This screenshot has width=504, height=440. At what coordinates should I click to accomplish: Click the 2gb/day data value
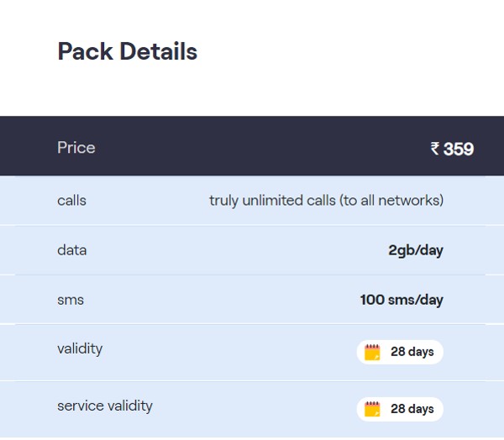click(x=416, y=250)
